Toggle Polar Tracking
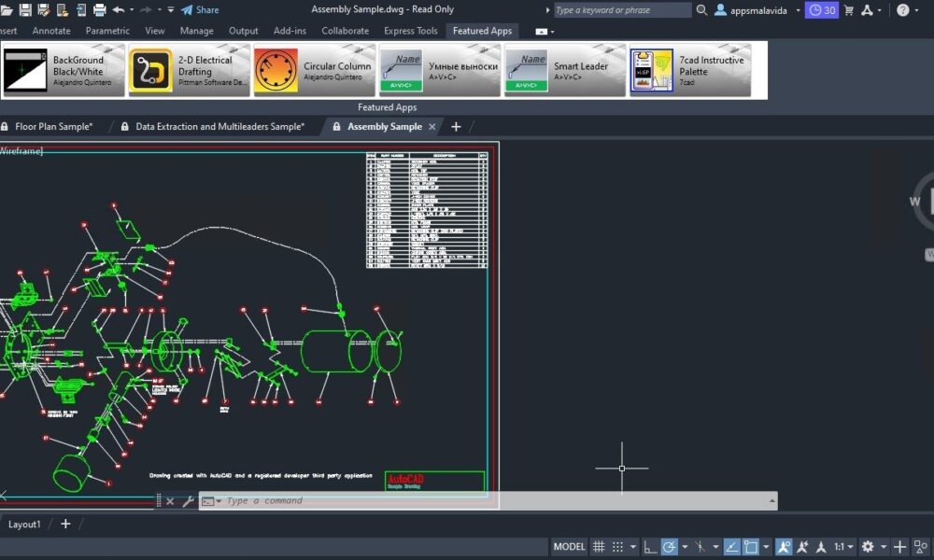Viewport: 934px width, 560px height. tap(669, 546)
